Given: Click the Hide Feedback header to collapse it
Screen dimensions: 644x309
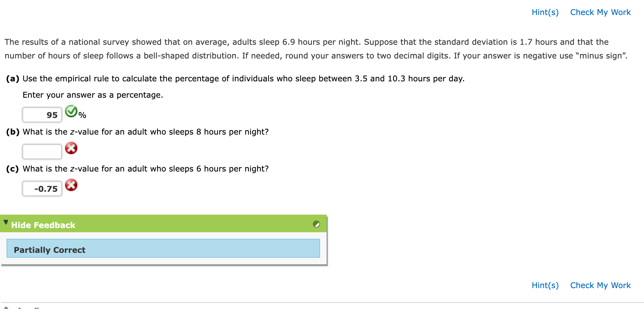Looking at the screenshot, I should click(x=43, y=225).
